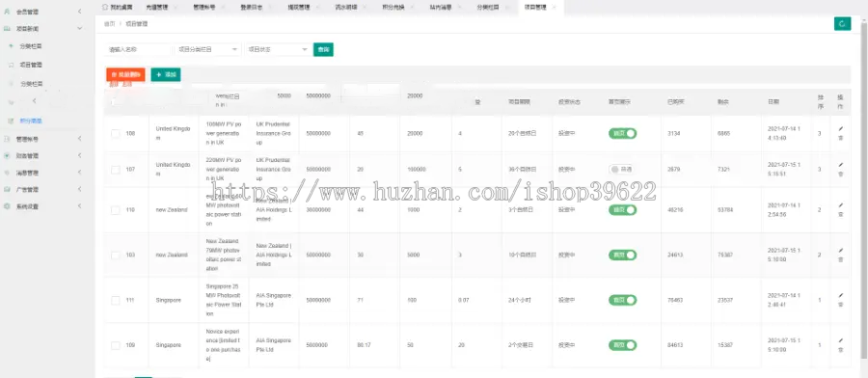Tick the checkbox for row 107
868x378 pixels.
pos(115,170)
